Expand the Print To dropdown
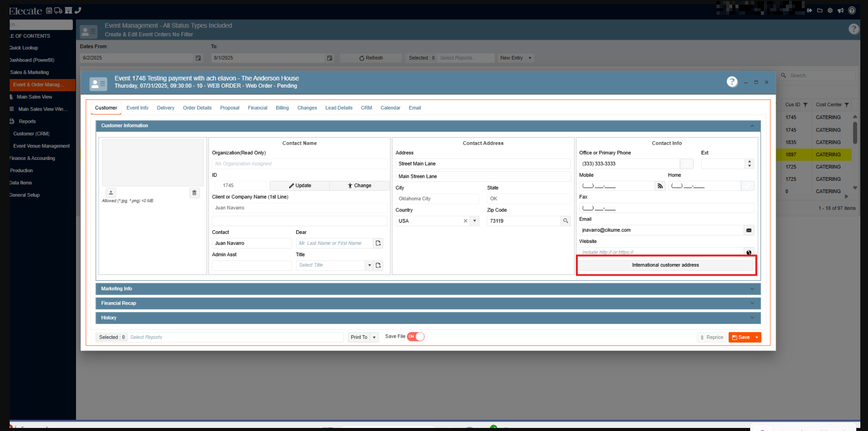868x431 pixels. (x=374, y=337)
